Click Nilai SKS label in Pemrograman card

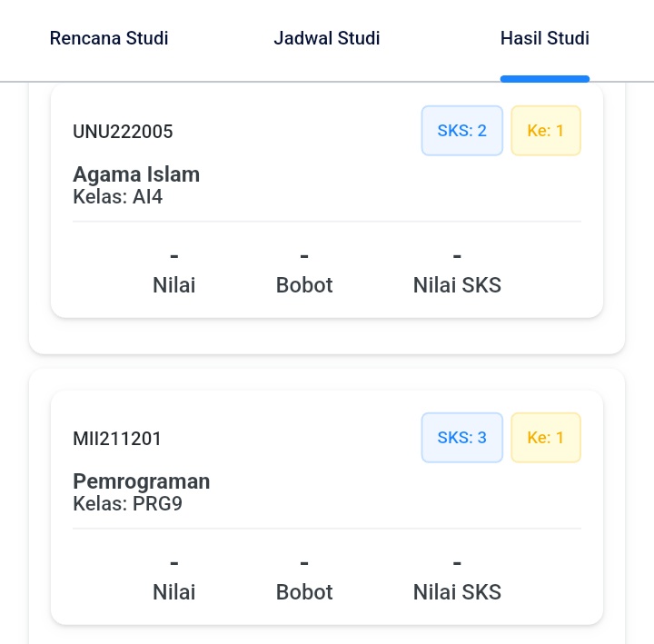(x=457, y=592)
